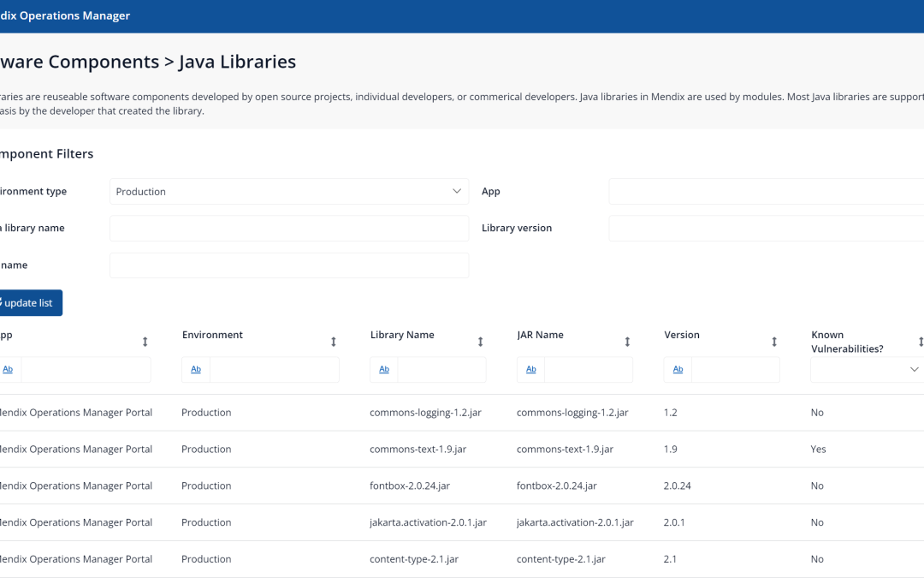
Task: Click the JAR Name column filter textbox
Action: [x=589, y=369]
